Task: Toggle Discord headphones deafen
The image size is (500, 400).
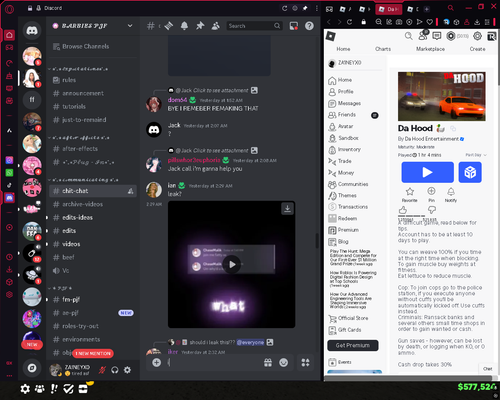Action: [115, 370]
